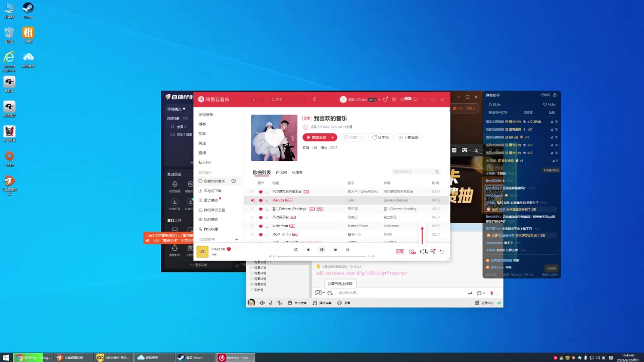The image size is (644, 362).
Task: Open the sound quality badge in player bar
Action: [x=400, y=251]
